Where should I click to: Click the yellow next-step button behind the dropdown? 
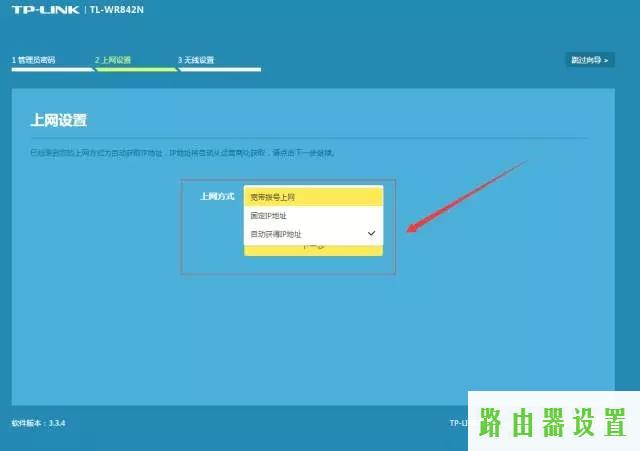(x=313, y=250)
